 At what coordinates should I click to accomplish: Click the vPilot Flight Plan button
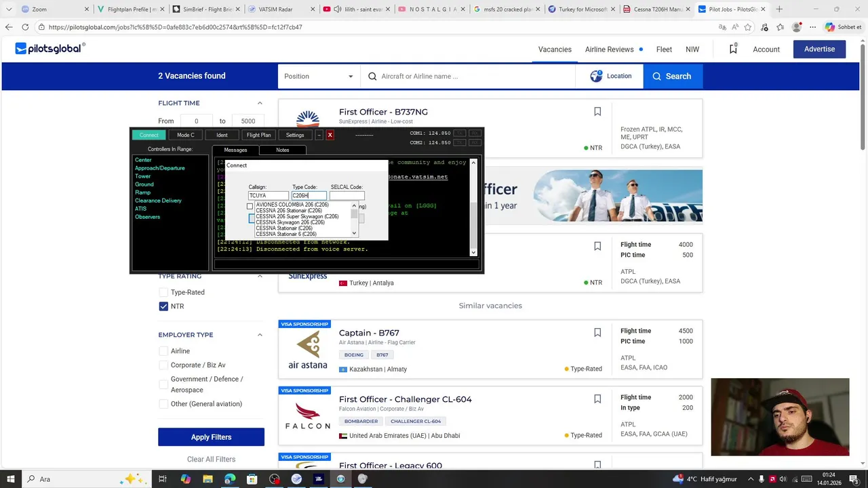pos(258,135)
